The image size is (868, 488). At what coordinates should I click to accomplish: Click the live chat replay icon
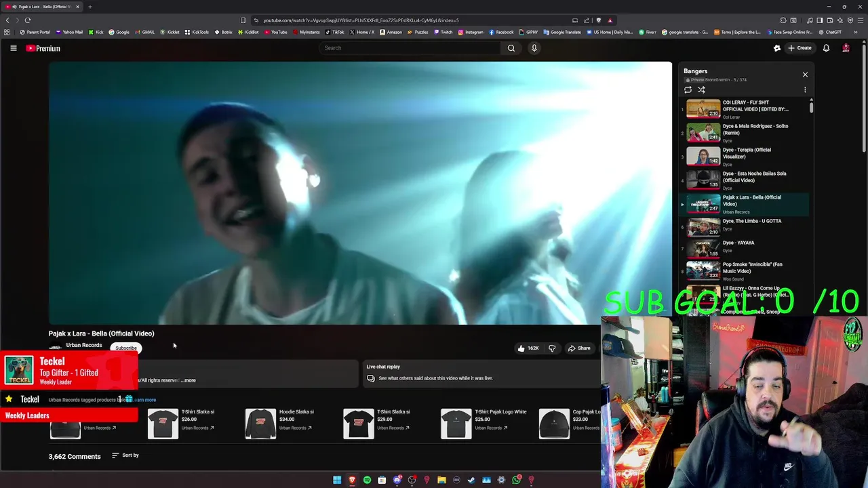click(x=371, y=378)
